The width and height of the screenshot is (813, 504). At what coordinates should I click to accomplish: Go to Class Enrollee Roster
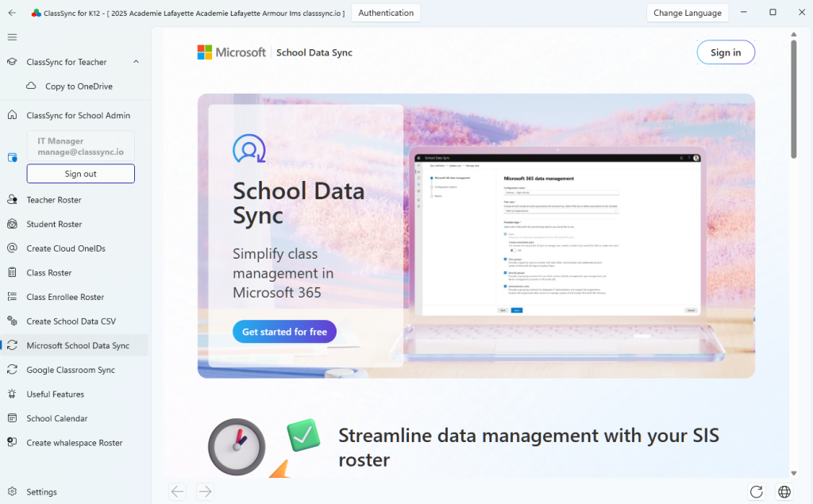pyautogui.click(x=65, y=297)
